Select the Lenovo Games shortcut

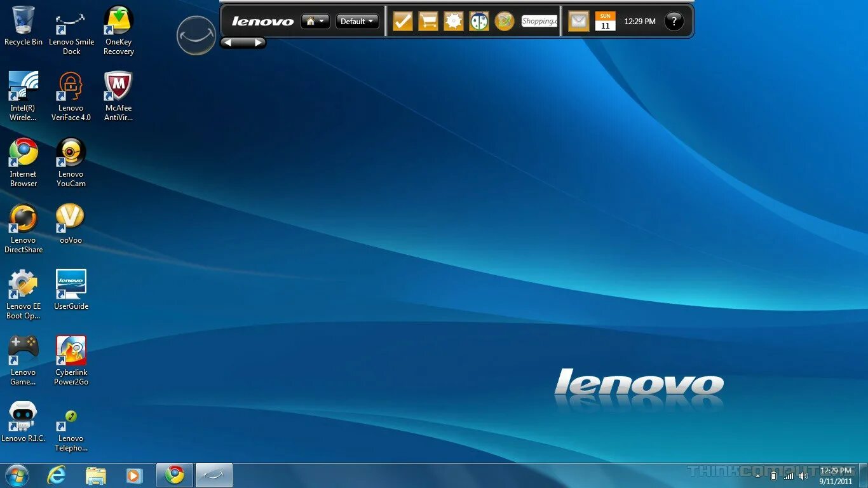click(24, 361)
